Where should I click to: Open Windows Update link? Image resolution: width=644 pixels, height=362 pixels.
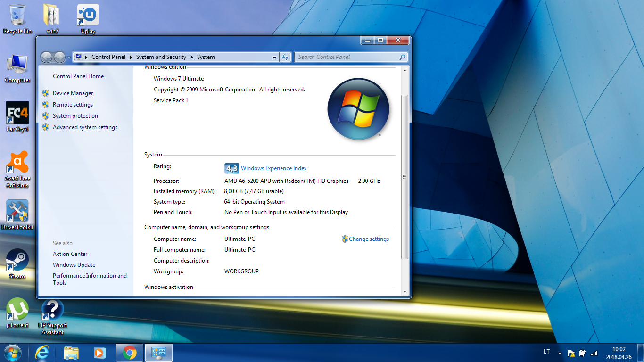(x=74, y=265)
